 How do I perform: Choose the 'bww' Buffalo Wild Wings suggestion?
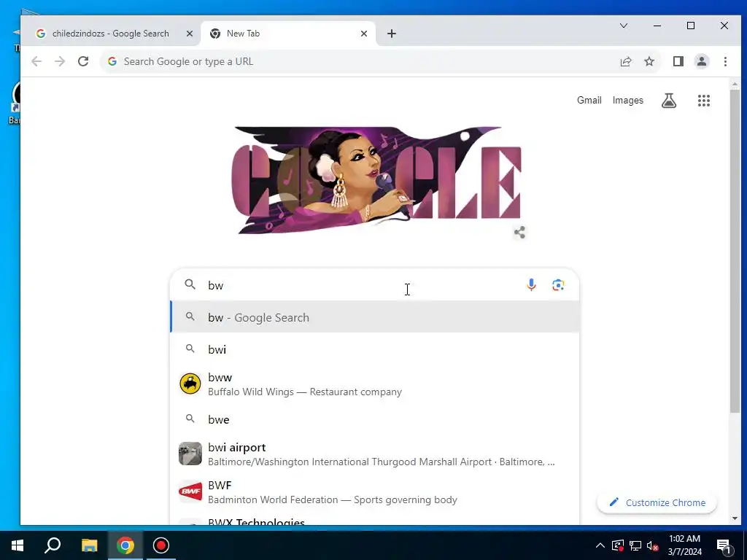coord(375,384)
